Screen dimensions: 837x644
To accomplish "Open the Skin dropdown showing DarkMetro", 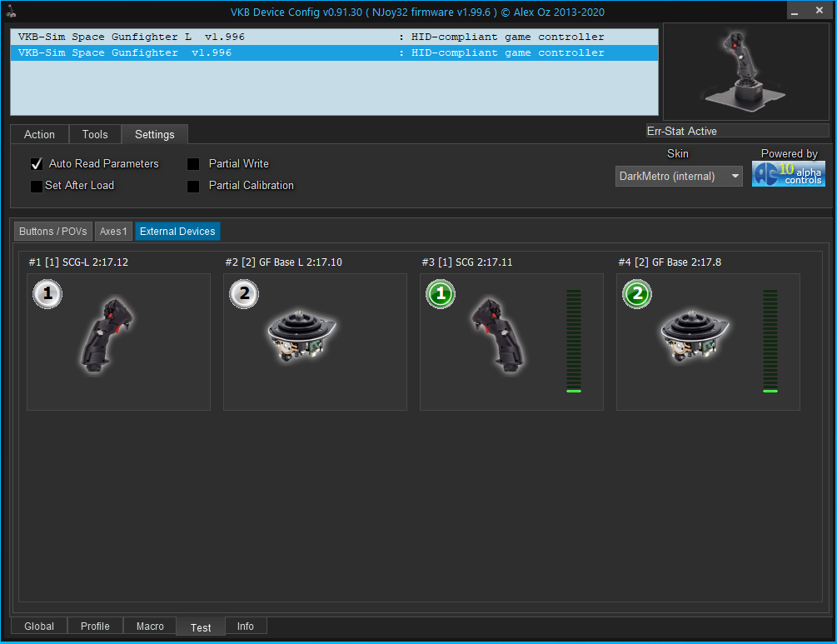I will click(x=679, y=177).
